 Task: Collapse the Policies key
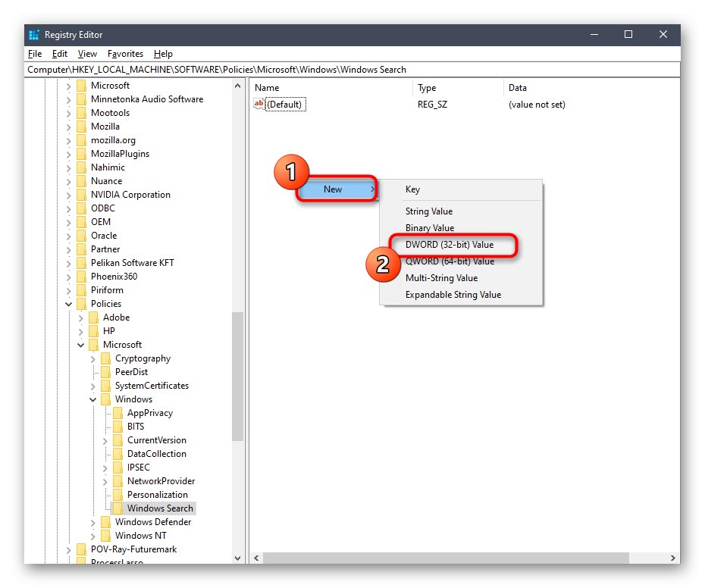point(68,305)
